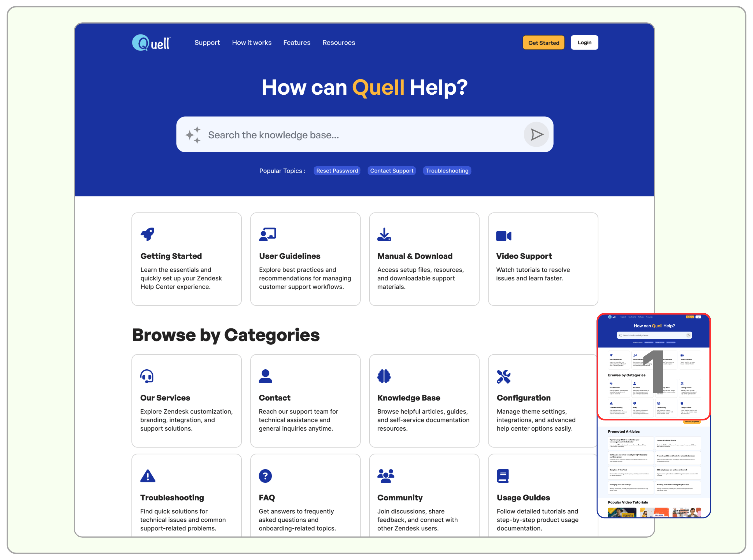Click "Access setup files, resources" description

[420, 278]
